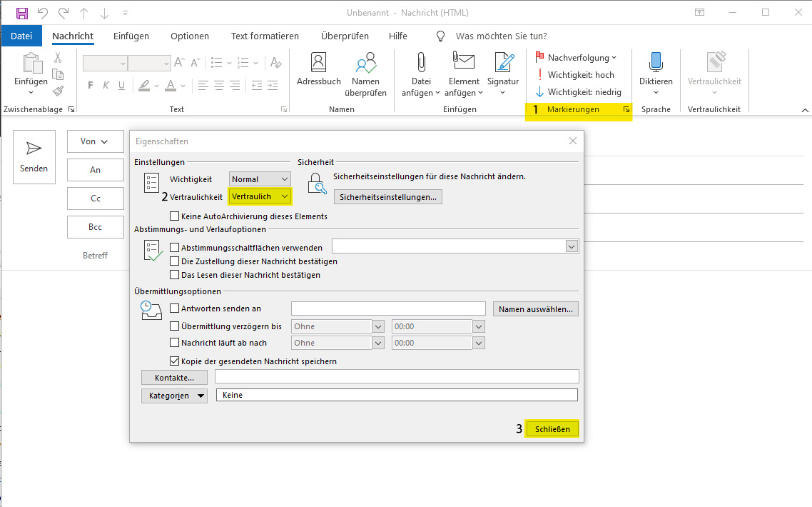
Task: Open the Von dropdown
Action: tap(96, 141)
